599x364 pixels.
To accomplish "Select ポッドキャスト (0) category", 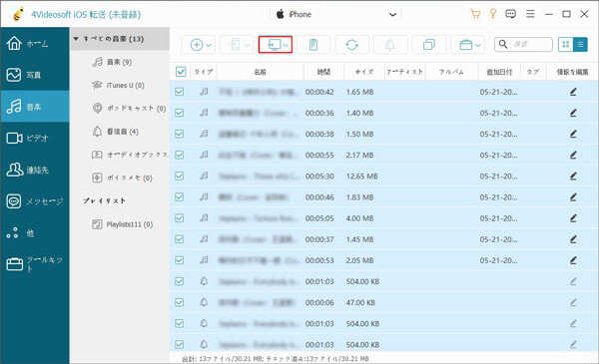I will tap(129, 109).
